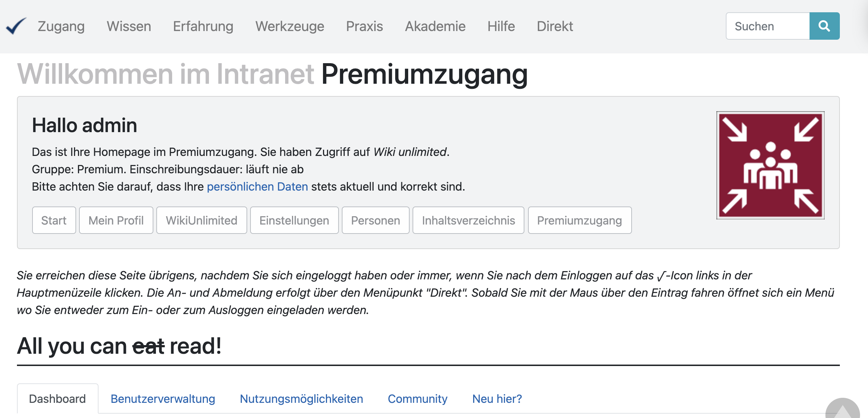Screen dimensions: 868x418
Task: Select the Community tab
Action: coord(417,399)
